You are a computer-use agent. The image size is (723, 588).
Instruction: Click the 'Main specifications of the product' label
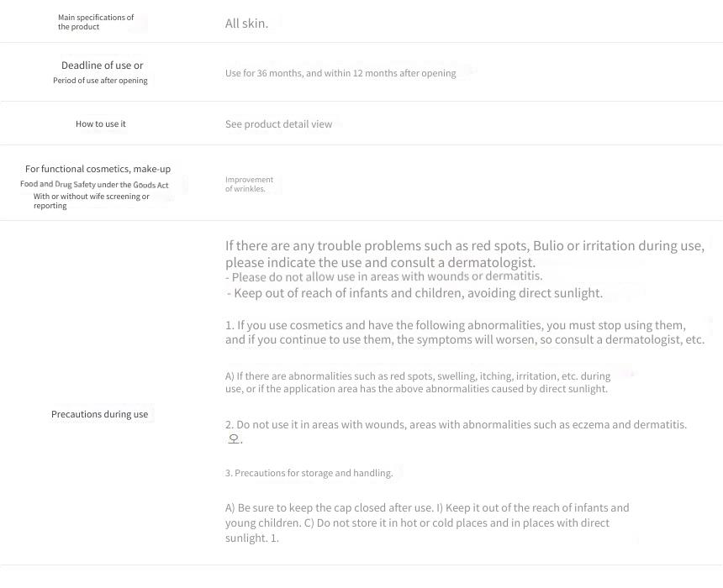click(96, 22)
